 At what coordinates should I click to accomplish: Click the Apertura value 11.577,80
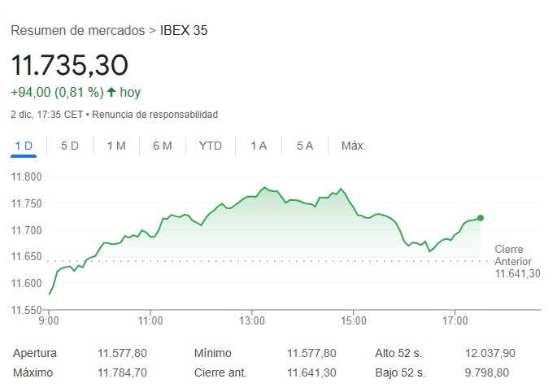coord(122,353)
